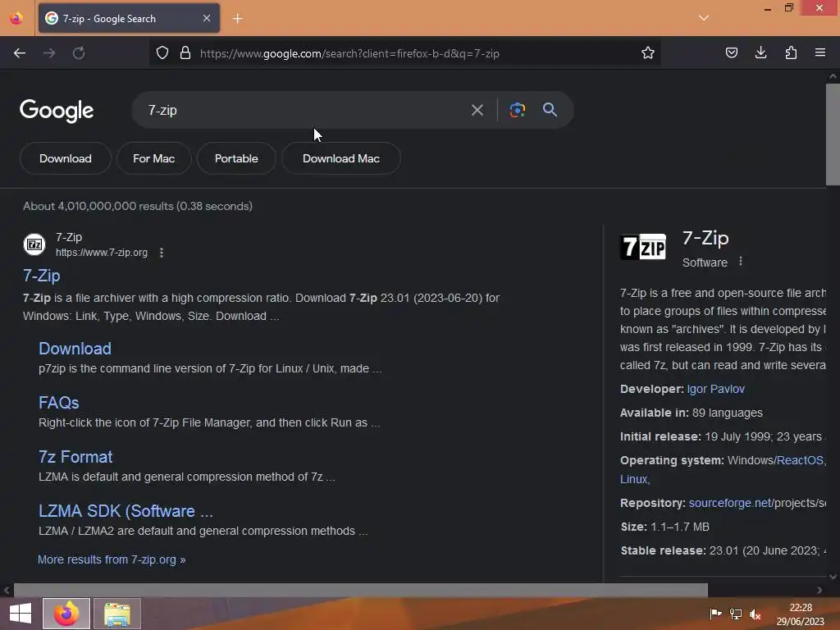Open more options for 7-zip.org result
Image resolution: width=840 pixels, height=630 pixels.
[162, 253]
